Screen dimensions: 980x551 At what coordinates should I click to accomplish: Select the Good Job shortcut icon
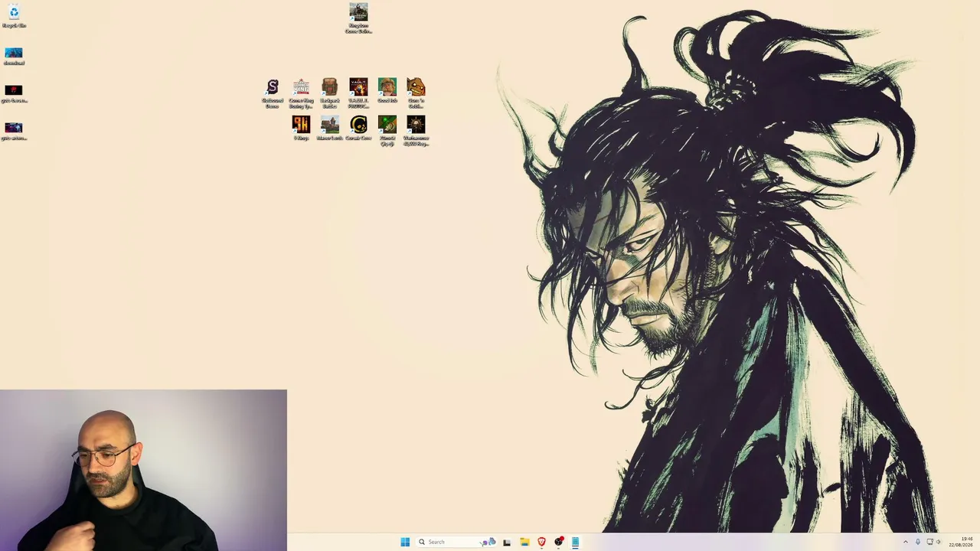[387, 91]
